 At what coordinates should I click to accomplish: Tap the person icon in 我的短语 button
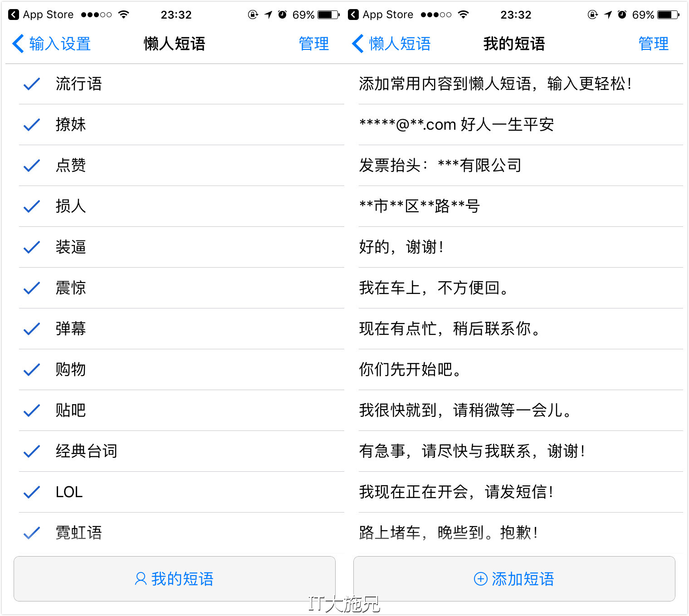140,579
